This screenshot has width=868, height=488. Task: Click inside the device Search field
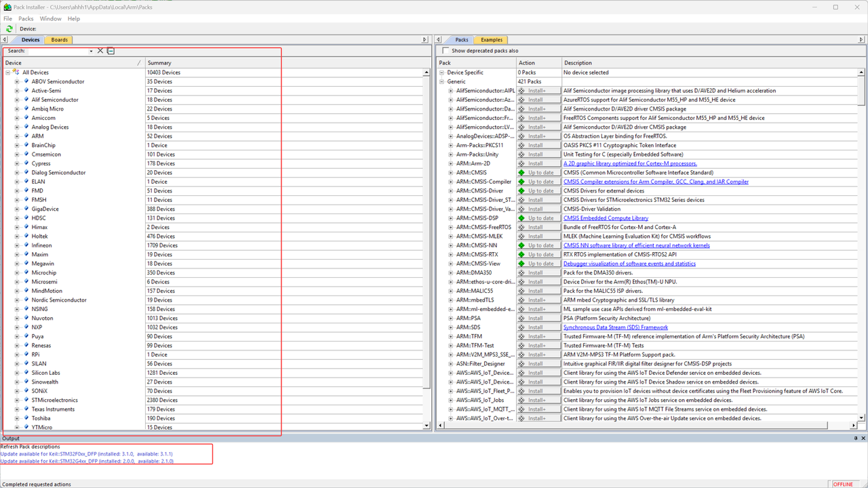(x=57, y=51)
